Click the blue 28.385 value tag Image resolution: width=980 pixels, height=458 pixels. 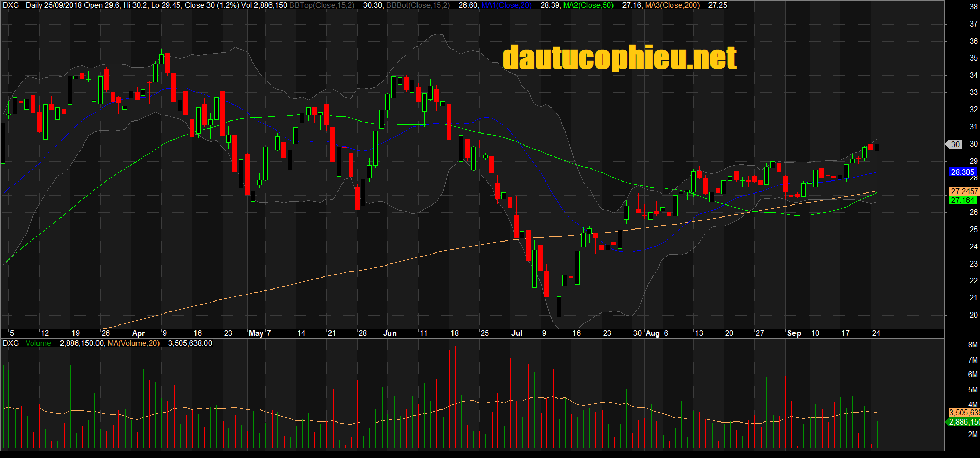962,172
